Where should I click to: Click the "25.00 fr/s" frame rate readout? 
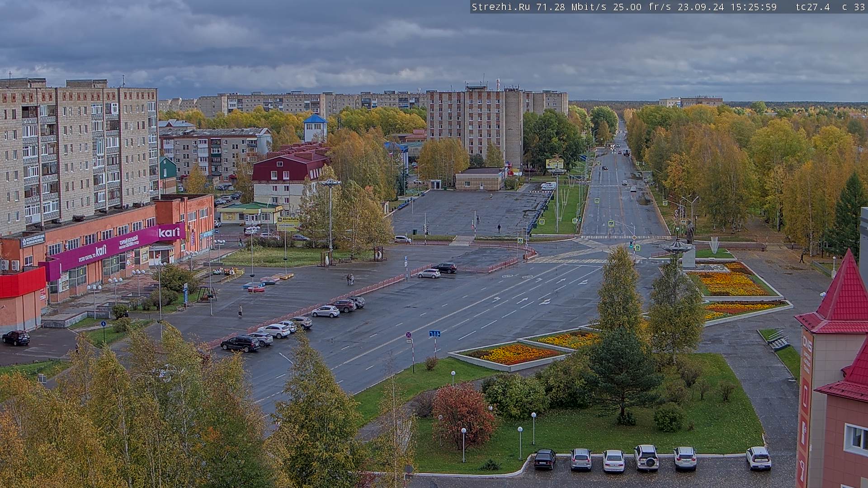[642, 7]
